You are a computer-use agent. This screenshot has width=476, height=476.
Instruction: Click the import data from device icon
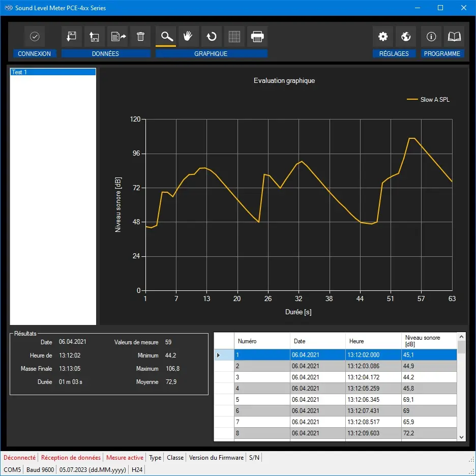coord(72,37)
